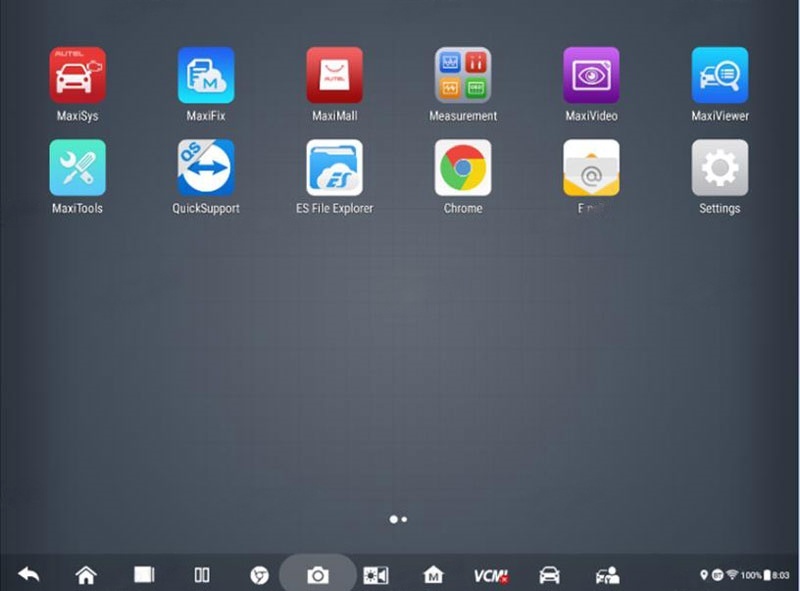Viewport: 800px width, 591px height.
Task: Open the Email app
Action: [591, 168]
